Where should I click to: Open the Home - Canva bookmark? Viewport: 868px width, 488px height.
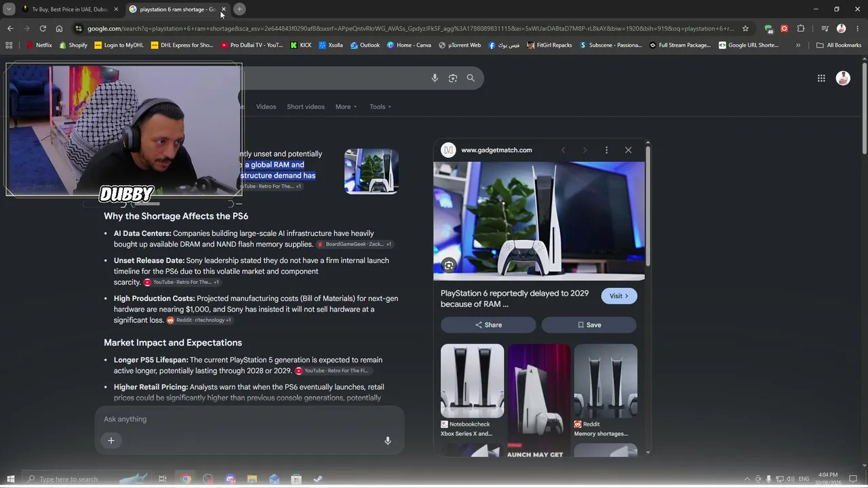coord(409,45)
